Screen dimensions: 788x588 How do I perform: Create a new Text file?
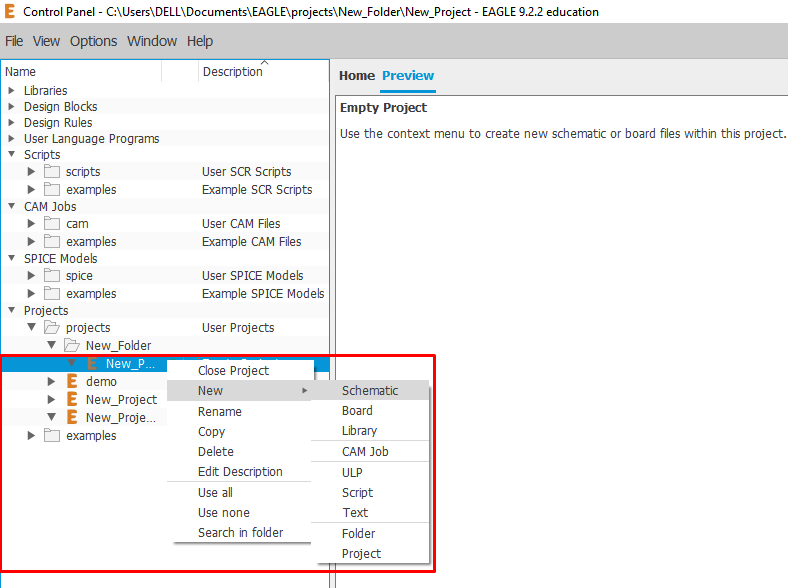(x=370, y=513)
